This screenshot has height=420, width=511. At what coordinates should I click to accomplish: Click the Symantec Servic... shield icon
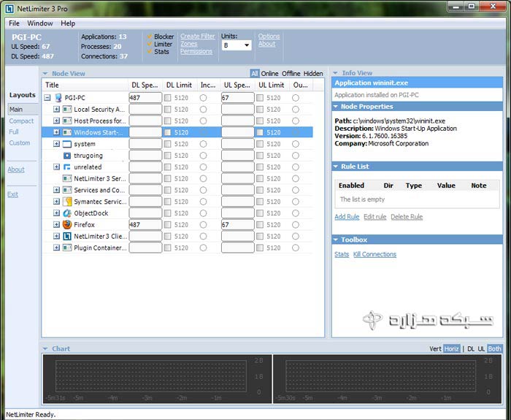(x=67, y=202)
